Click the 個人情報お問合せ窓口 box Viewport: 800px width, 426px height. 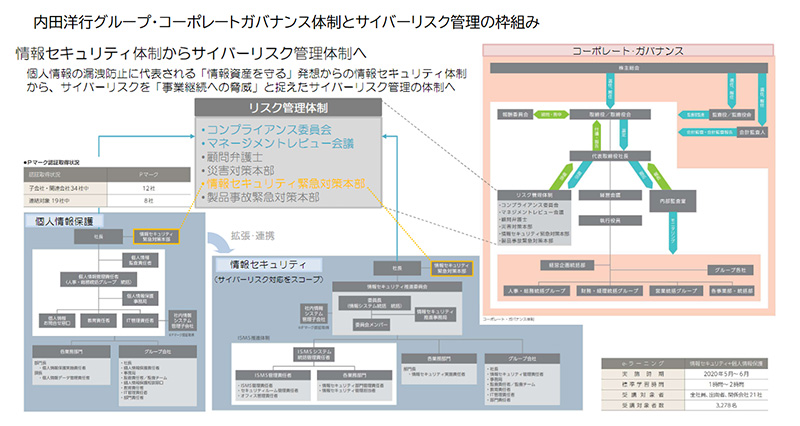(x=57, y=320)
